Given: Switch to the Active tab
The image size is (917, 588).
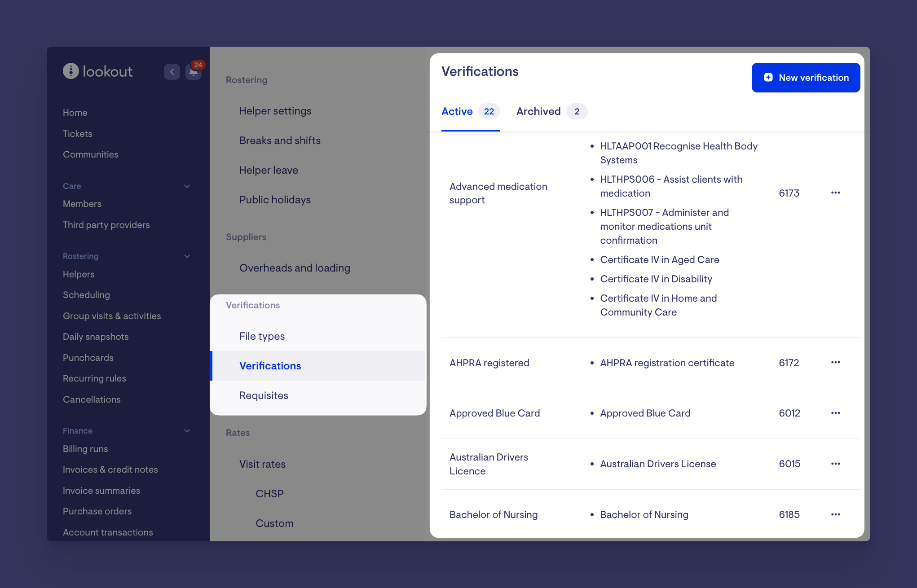Looking at the screenshot, I should 471,111.
